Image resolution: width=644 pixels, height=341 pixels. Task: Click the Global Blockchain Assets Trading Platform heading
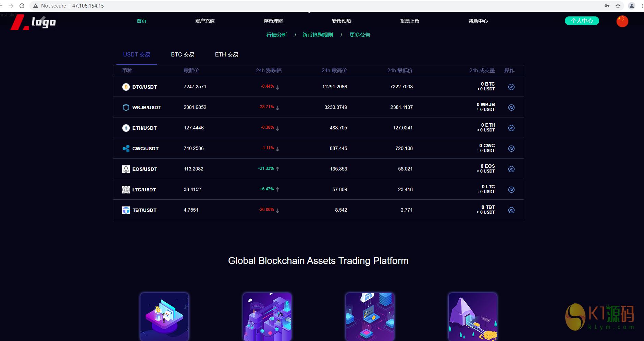pos(318,261)
